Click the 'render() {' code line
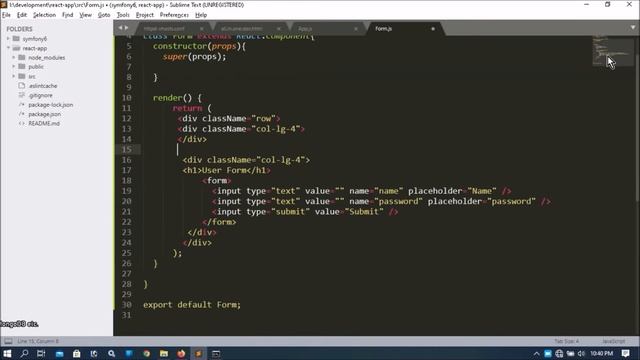640x360 pixels. tap(177, 98)
